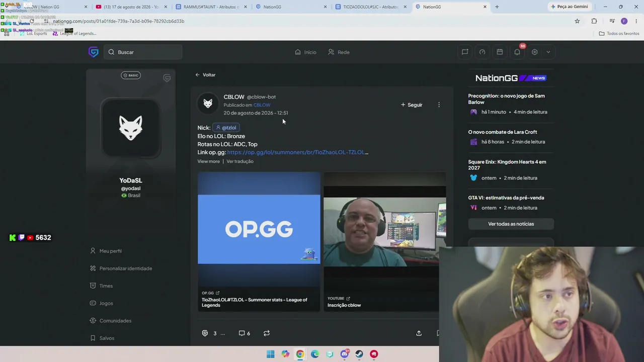Open the @tzlol mention tag
644x362 pixels.
pyautogui.click(x=225, y=128)
